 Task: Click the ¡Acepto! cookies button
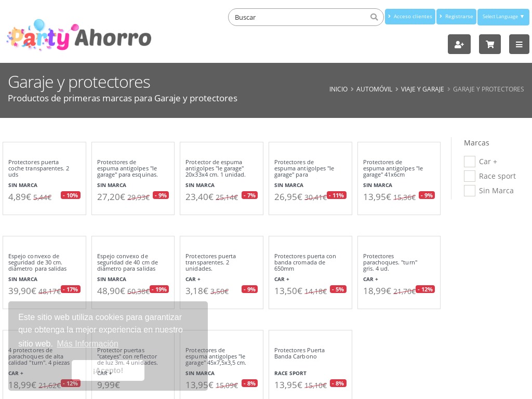coord(108,370)
